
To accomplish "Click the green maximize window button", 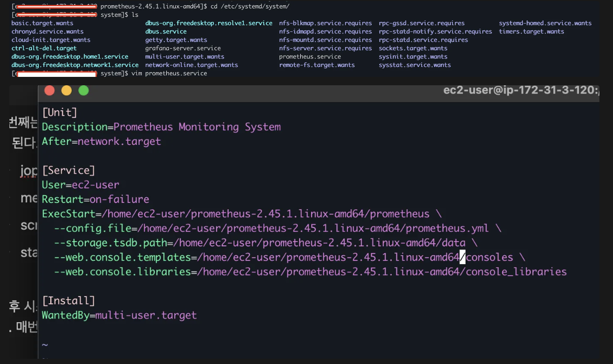I will 84,90.
